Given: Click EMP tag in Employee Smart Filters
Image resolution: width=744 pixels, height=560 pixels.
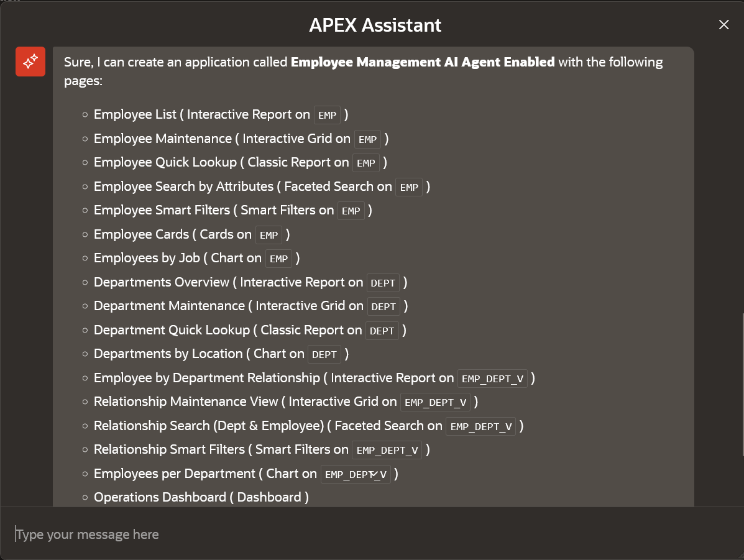Looking at the screenshot, I should click(x=351, y=211).
